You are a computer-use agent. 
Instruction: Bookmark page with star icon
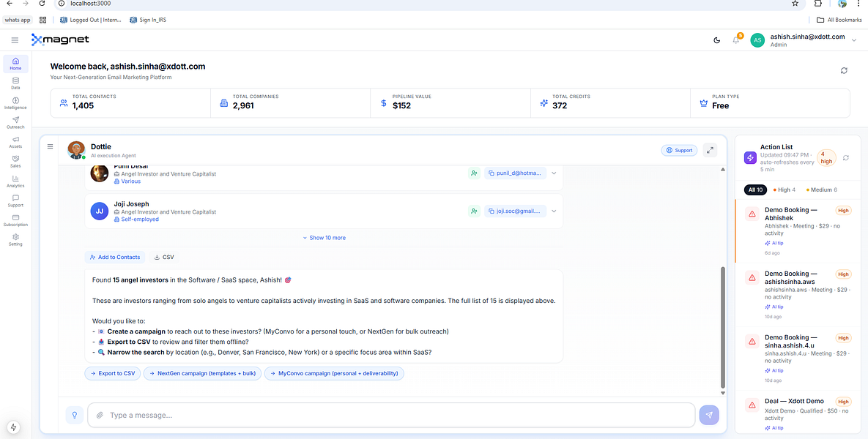(795, 4)
